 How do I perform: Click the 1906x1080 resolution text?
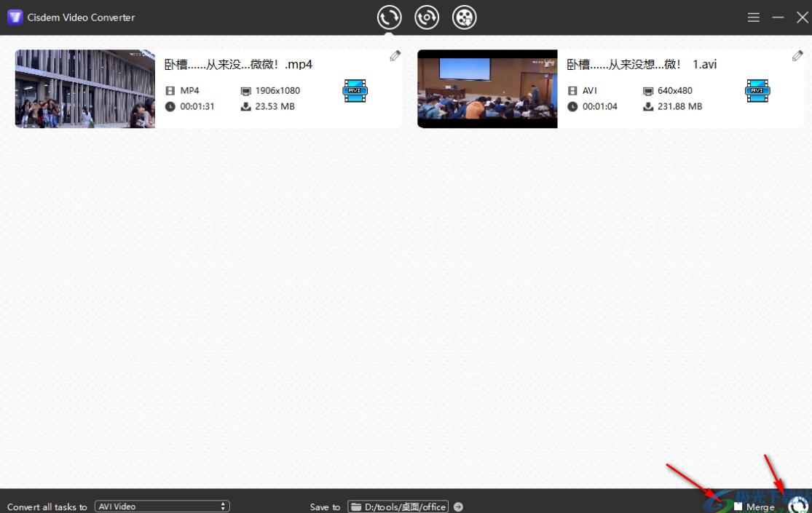(277, 90)
